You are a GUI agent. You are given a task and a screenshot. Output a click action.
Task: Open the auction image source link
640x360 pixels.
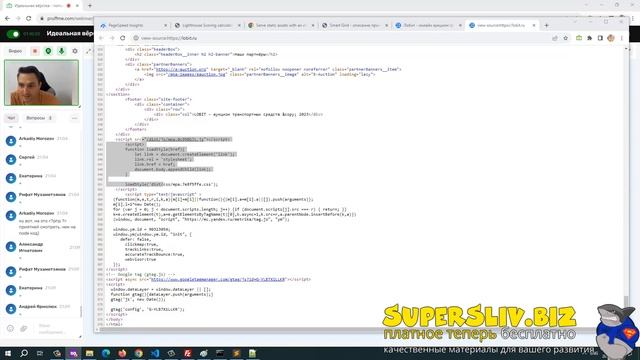(196, 75)
